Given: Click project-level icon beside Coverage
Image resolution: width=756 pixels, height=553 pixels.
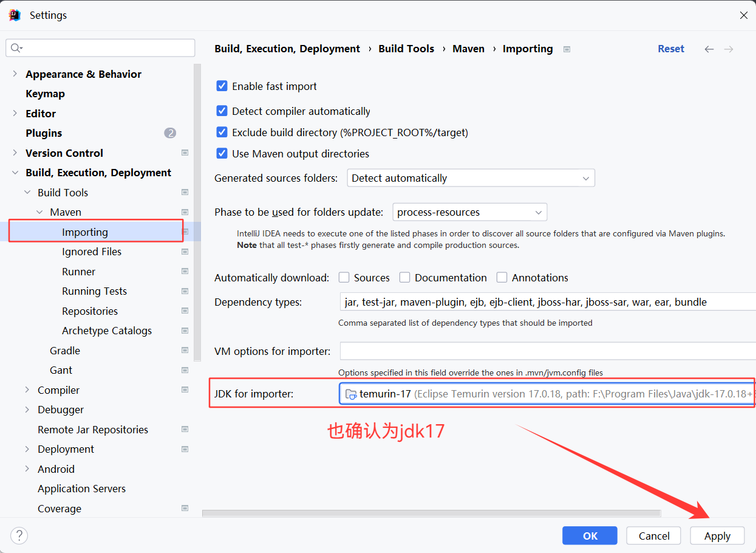Looking at the screenshot, I should (x=185, y=509).
